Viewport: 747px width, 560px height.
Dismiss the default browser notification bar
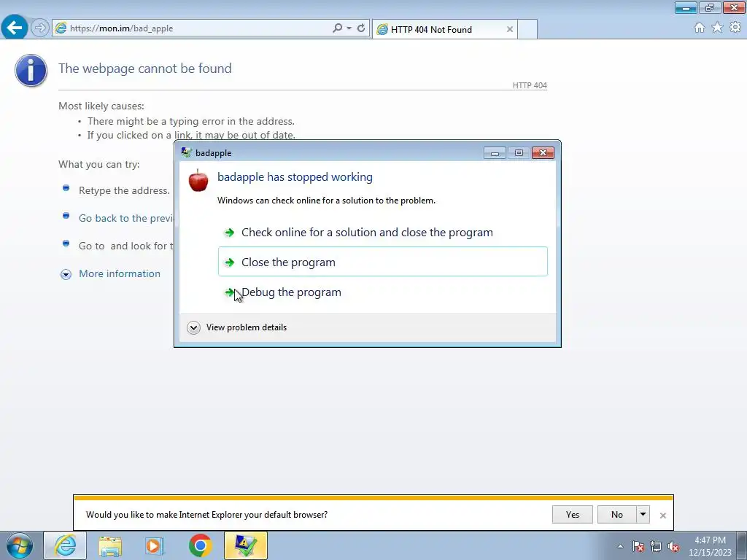pos(662,516)
